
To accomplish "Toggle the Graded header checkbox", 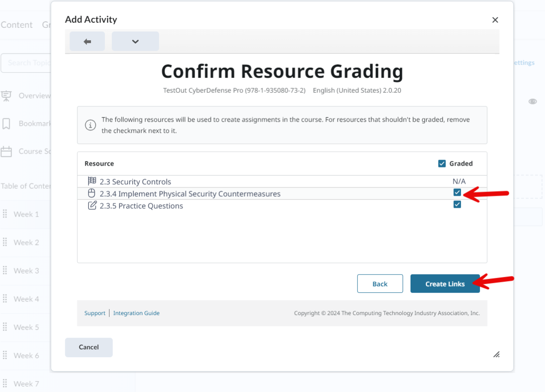I will point(442,163).
